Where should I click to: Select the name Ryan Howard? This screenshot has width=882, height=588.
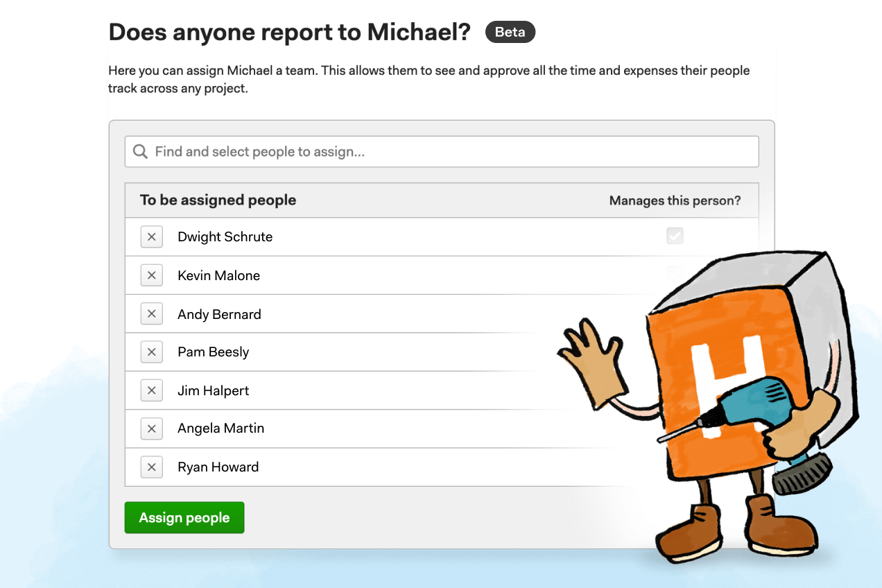(218, 467)
